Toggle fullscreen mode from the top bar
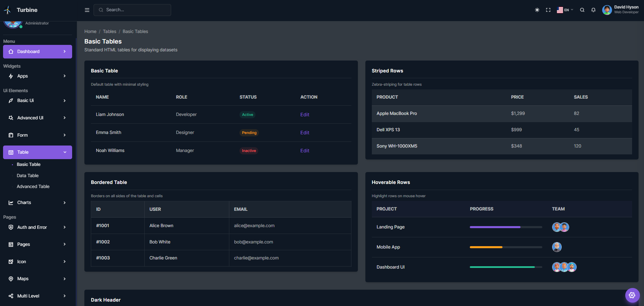The width and height of the screenshot is (644, 306). [548, 10]
